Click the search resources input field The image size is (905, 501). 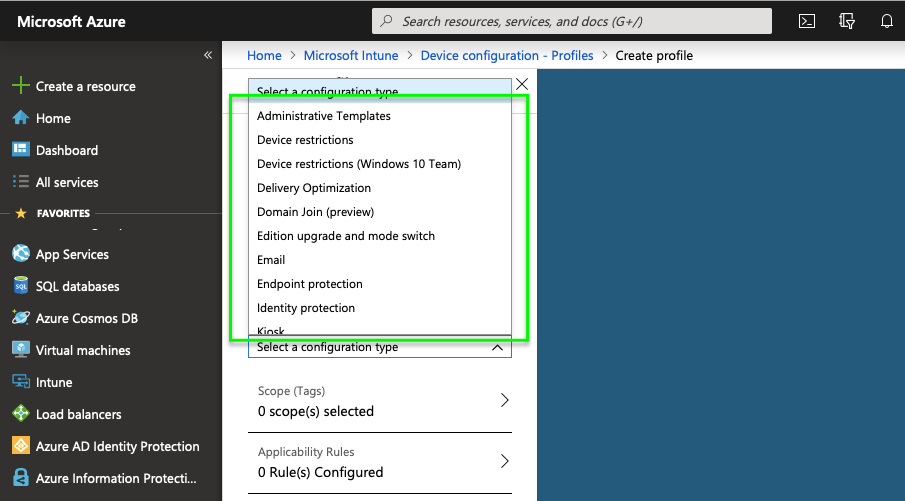pos(571,21)
